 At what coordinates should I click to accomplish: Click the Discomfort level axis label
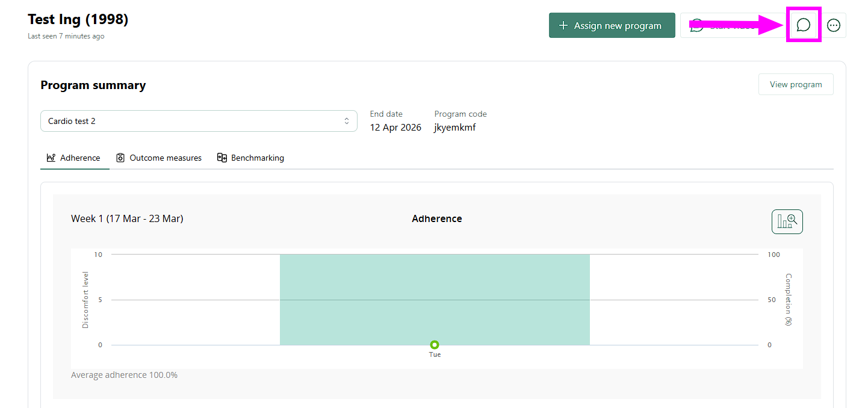pyautogui.click(x=85, y=300)
